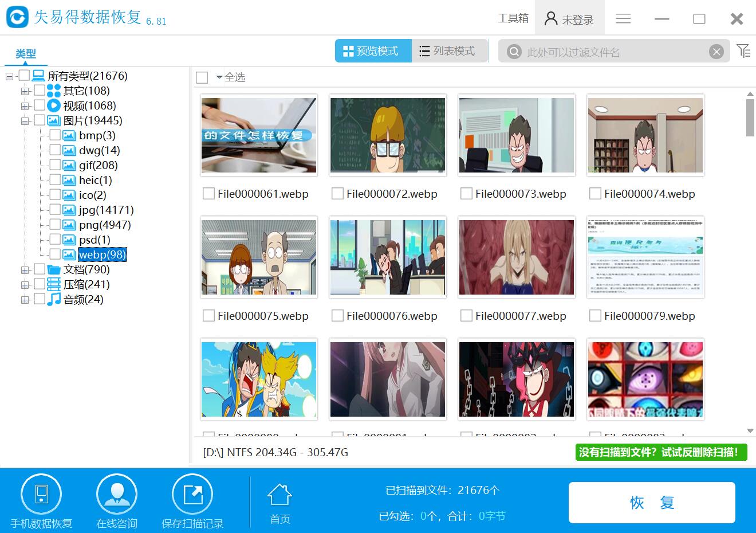Click the scroll up arrow
The image size is (756, 533).
coord(750,93)
